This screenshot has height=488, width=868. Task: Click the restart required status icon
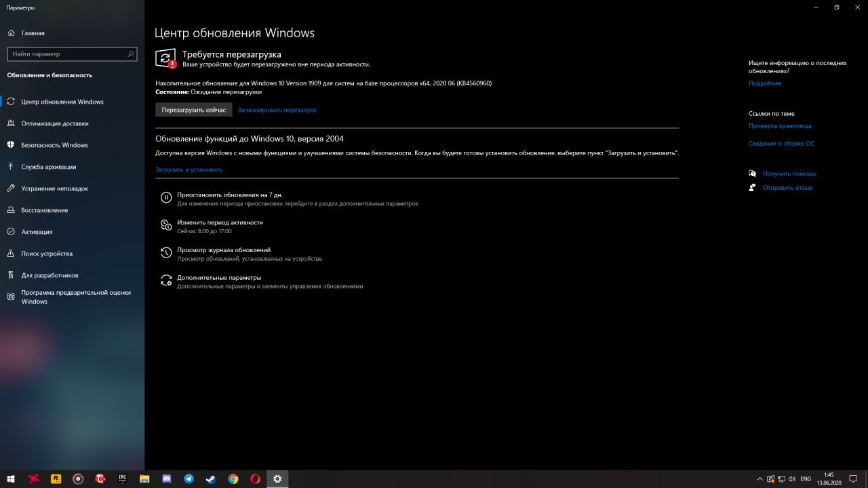165,58
